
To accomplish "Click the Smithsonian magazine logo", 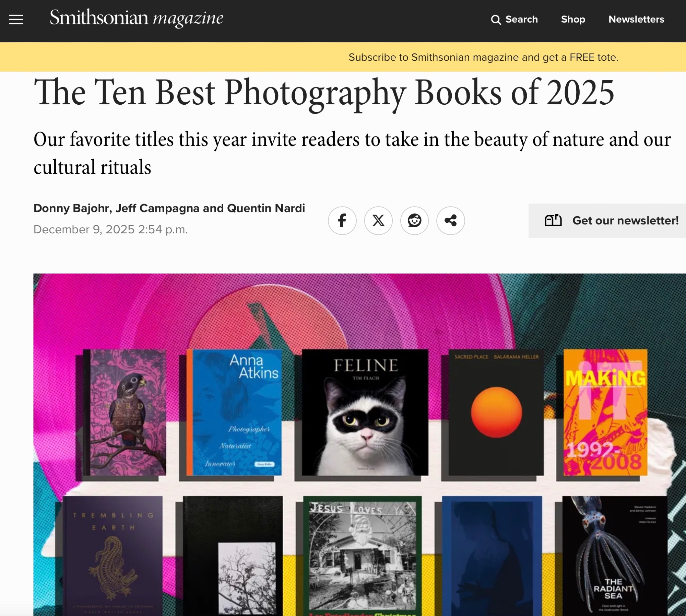I will coord(136,18).
